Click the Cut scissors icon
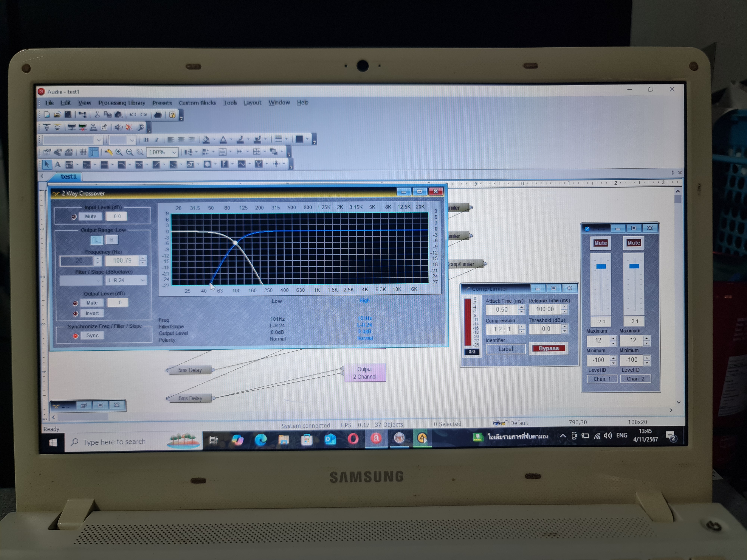The image size is (747, 560). pos(97,115)
